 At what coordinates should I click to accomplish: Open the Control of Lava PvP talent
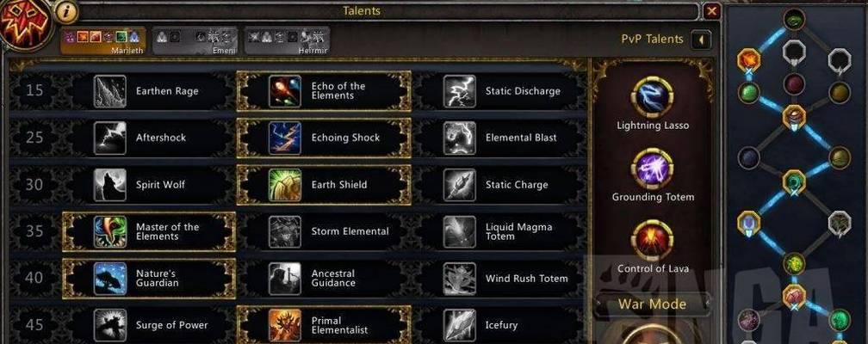pos(653,241)
